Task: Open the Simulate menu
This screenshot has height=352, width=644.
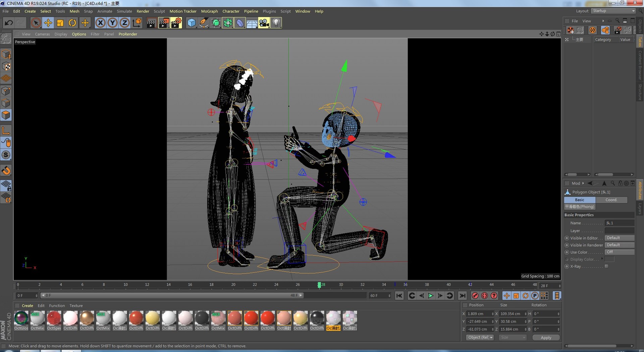Action: pos(124,11)
